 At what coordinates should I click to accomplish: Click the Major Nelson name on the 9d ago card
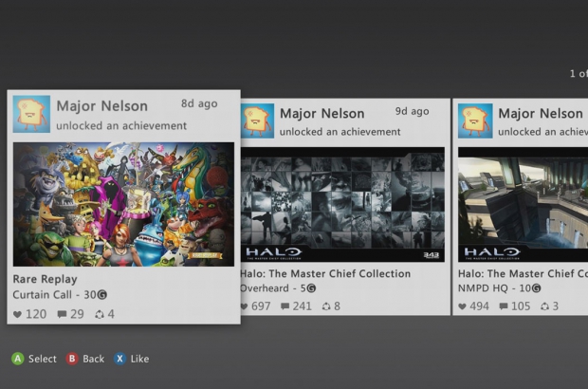(322, 114)
